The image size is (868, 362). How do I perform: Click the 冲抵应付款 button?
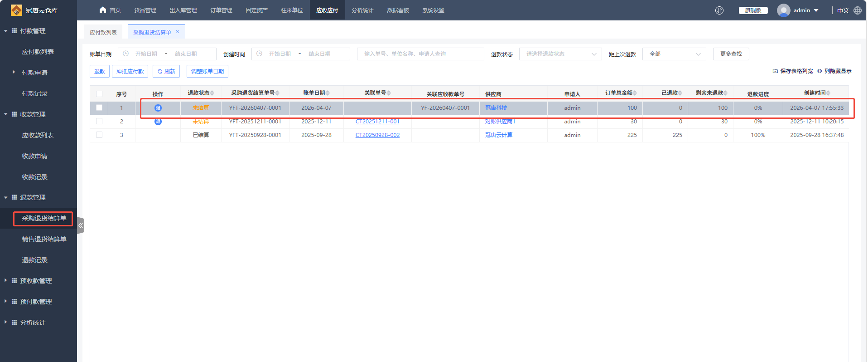pos(130,72)
